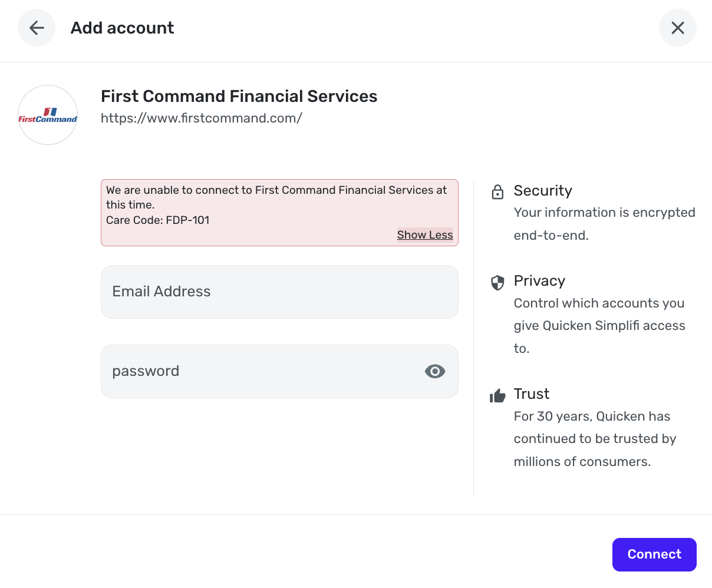Click the Privacy shield icon

click(x=497, y=283)
